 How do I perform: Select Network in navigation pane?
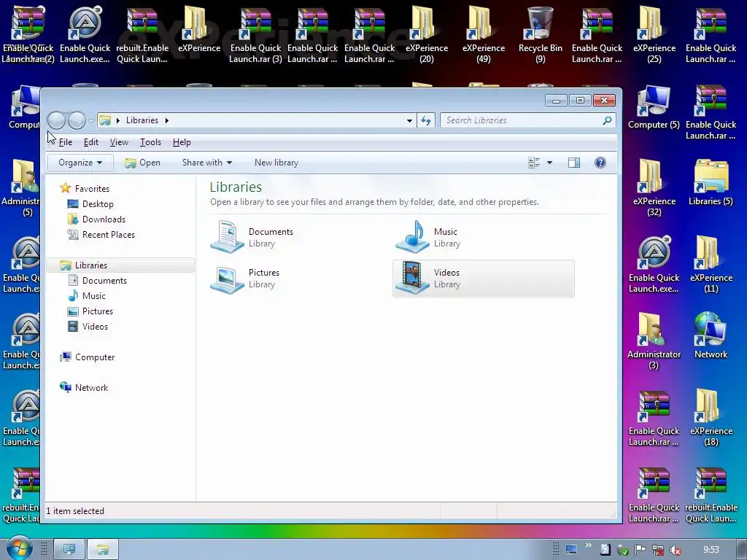point(91,388)
